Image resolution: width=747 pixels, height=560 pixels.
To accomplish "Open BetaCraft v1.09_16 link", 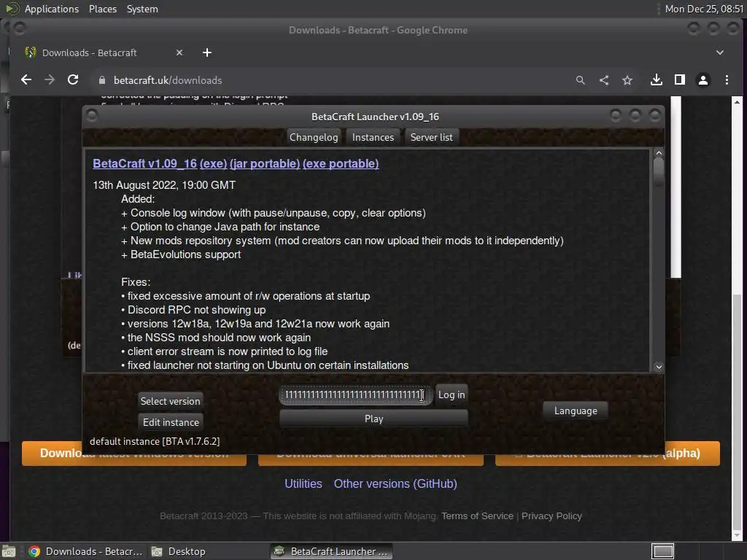I will tap(145, 163).
